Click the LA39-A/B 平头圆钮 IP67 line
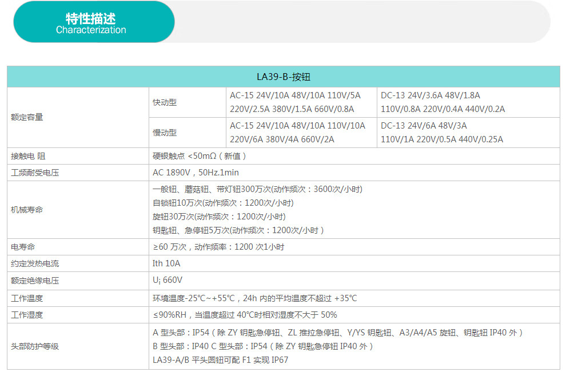 220,360
